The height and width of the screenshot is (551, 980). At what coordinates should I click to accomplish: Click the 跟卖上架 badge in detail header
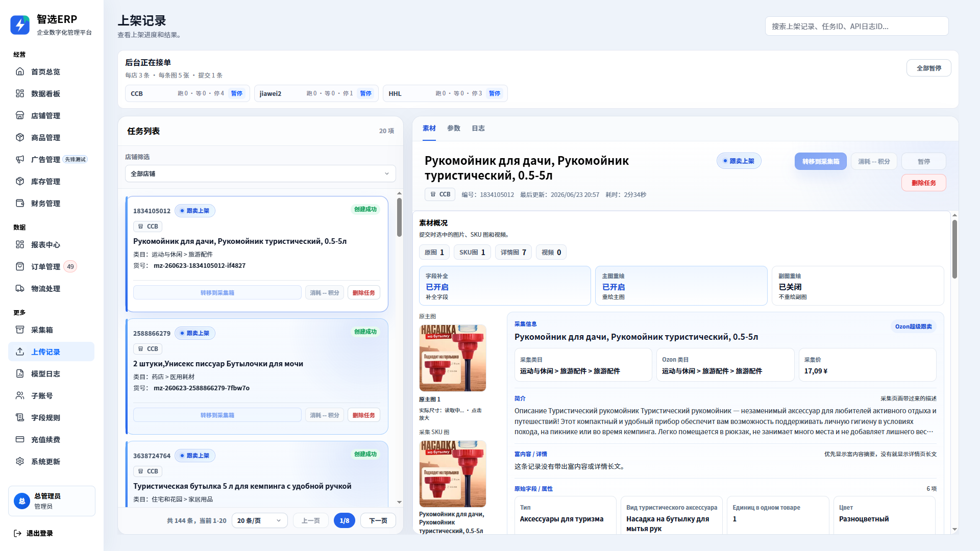tap(739, 161)
